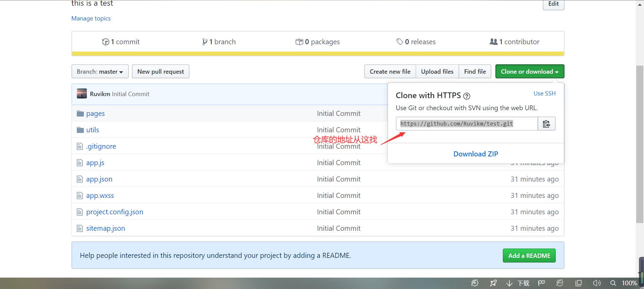
Task: Open the 0 releases tab
Action: [416, 42]
